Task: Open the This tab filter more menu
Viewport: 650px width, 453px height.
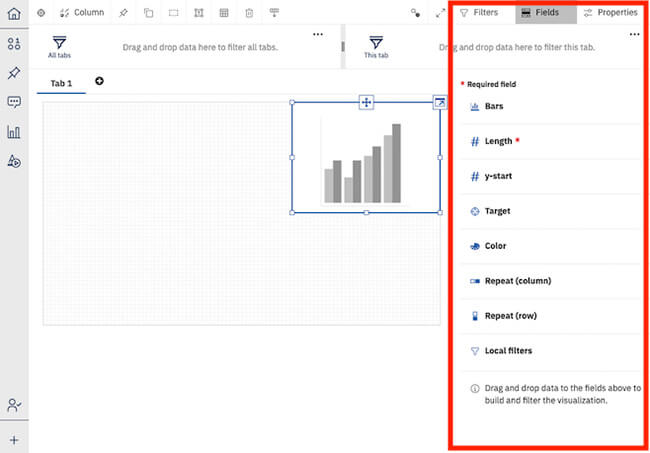Action: (634, 34)
